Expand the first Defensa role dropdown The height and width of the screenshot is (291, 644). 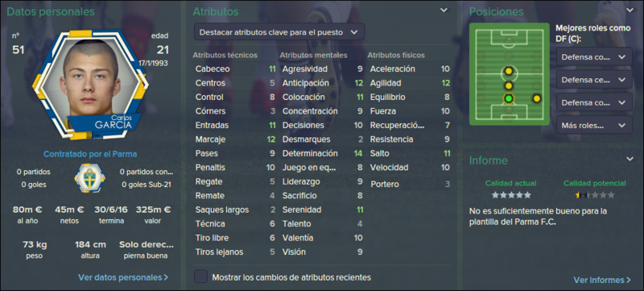[594, 56]
